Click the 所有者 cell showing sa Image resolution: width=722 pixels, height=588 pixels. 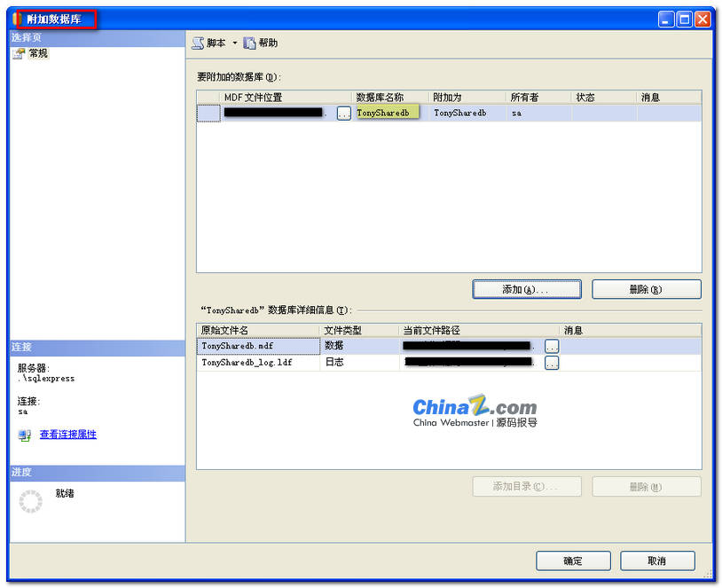pyautogui.click(x=538, y=113)
